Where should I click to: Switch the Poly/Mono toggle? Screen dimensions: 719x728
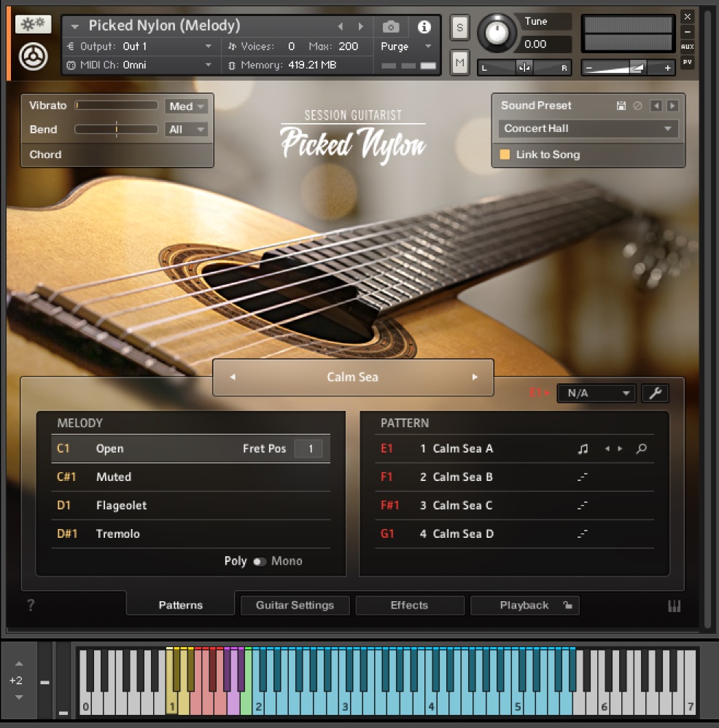tap(260, 561)
